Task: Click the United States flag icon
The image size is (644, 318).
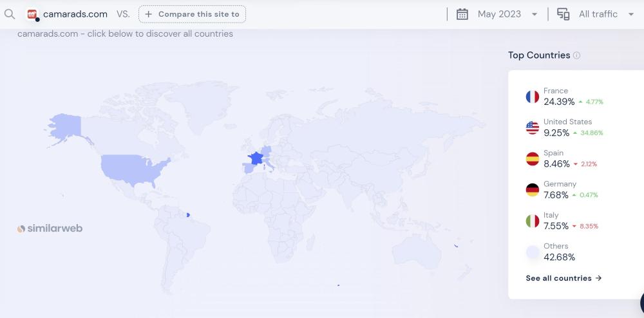Action: point(532,127)
